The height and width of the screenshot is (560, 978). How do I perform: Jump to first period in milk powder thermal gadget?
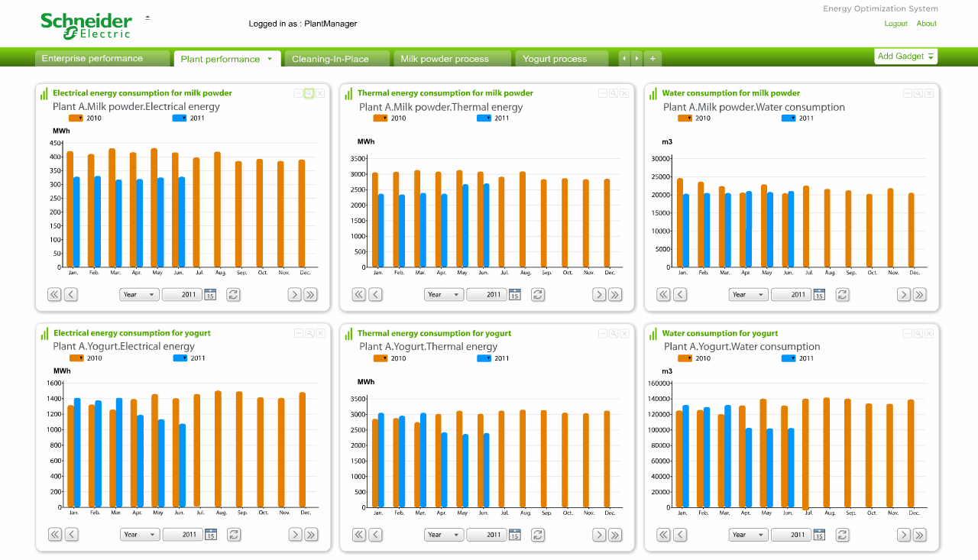click(x=359, y=294)
